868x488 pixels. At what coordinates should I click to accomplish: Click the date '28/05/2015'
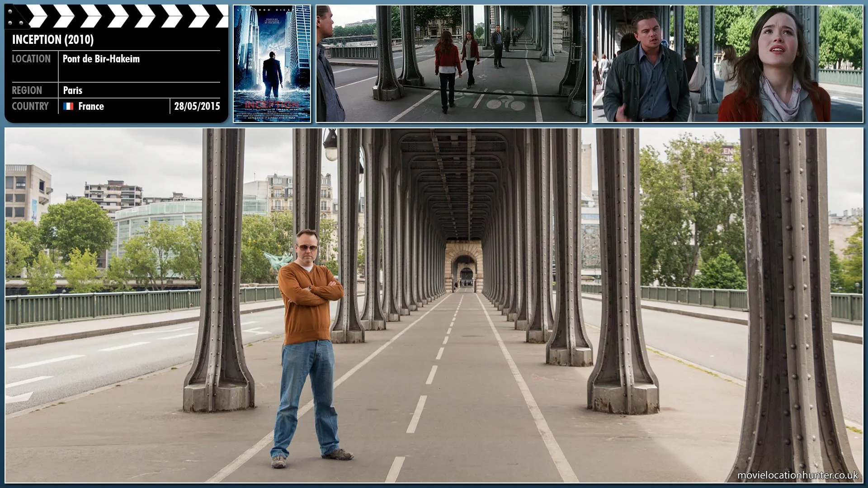tap(197, 106)
